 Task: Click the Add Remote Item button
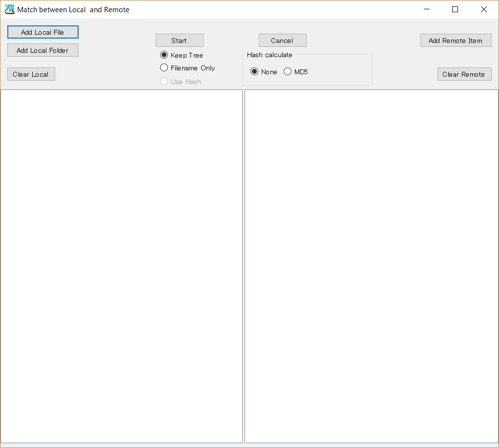[456, 41]
